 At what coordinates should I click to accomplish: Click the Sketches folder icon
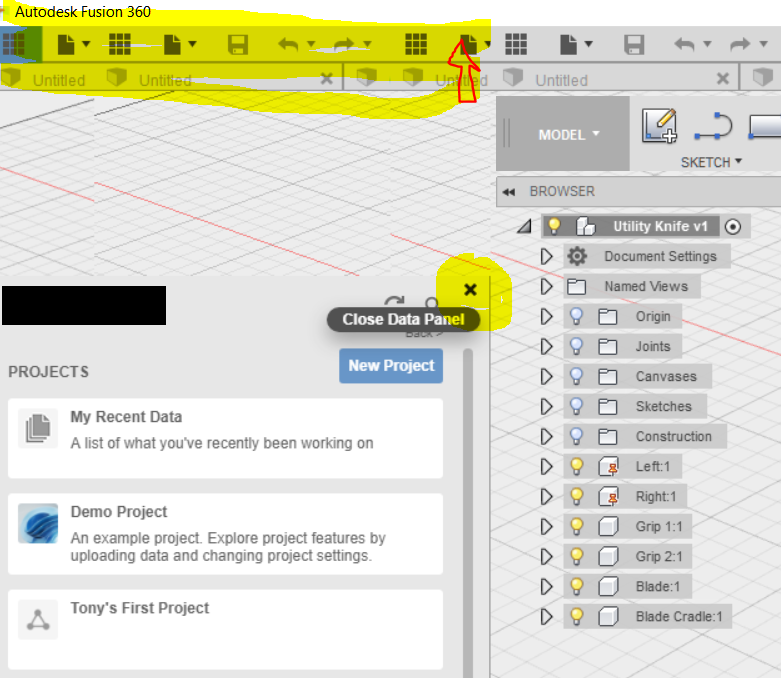(x=608, y=407)
